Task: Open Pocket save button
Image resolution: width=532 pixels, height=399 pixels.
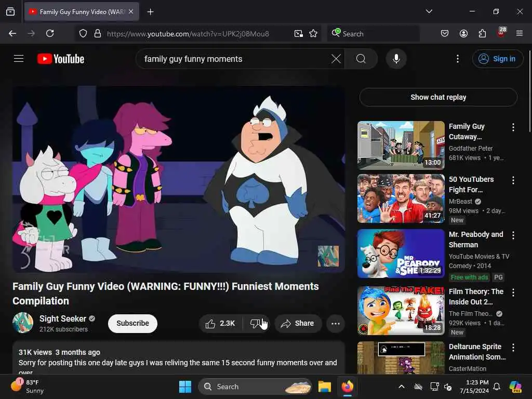Action: point(445,33)
